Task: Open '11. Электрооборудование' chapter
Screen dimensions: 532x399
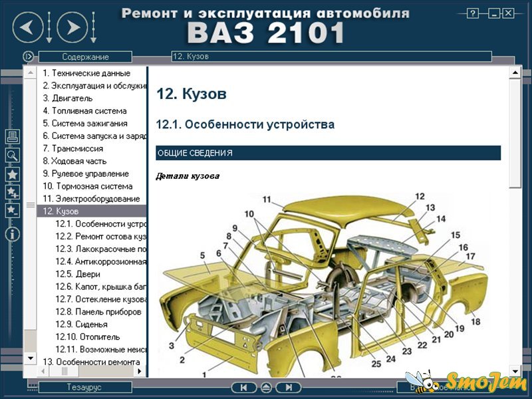Action: coord(91,199)
